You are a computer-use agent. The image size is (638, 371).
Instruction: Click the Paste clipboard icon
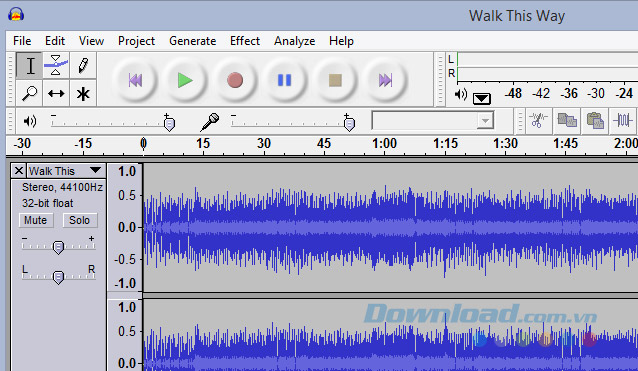coord(595,121)
